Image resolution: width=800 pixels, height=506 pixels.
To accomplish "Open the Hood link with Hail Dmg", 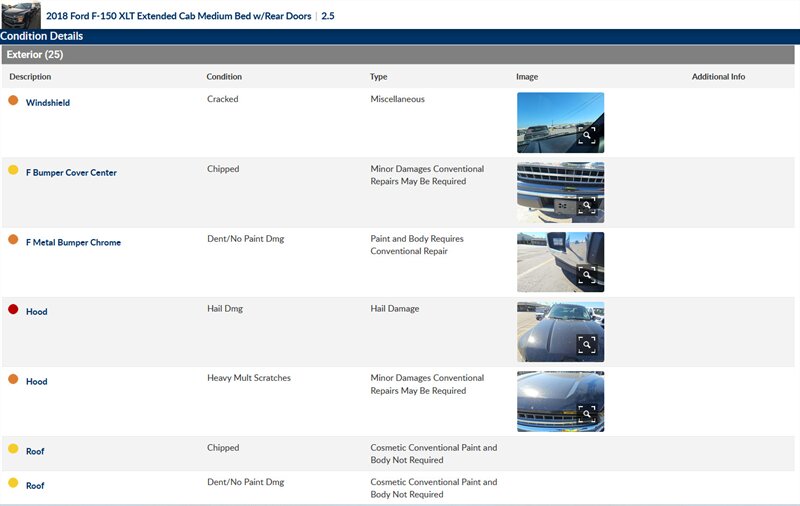I will 36,312.
